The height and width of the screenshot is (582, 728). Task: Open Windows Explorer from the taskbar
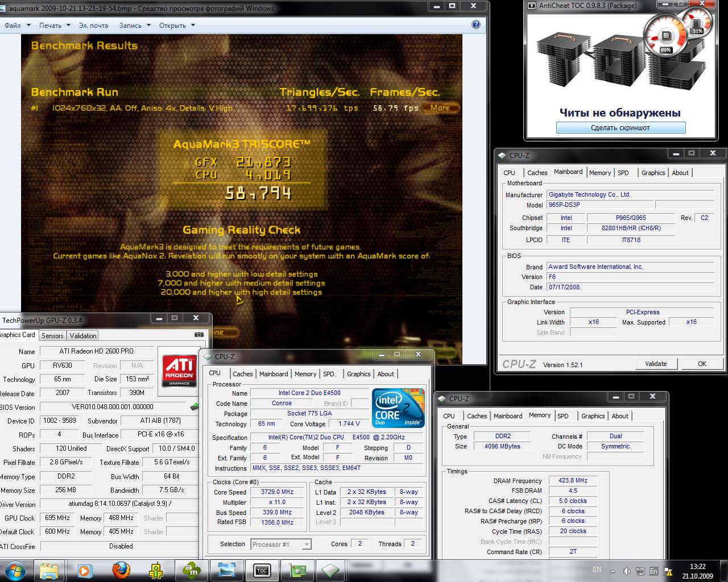click(x=49, y=570)
